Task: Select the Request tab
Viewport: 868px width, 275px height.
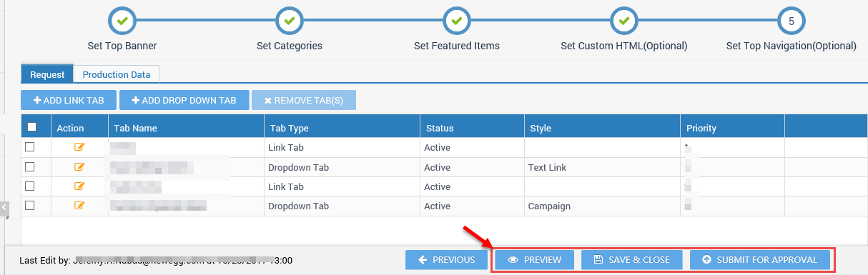Action: point(47,74)
